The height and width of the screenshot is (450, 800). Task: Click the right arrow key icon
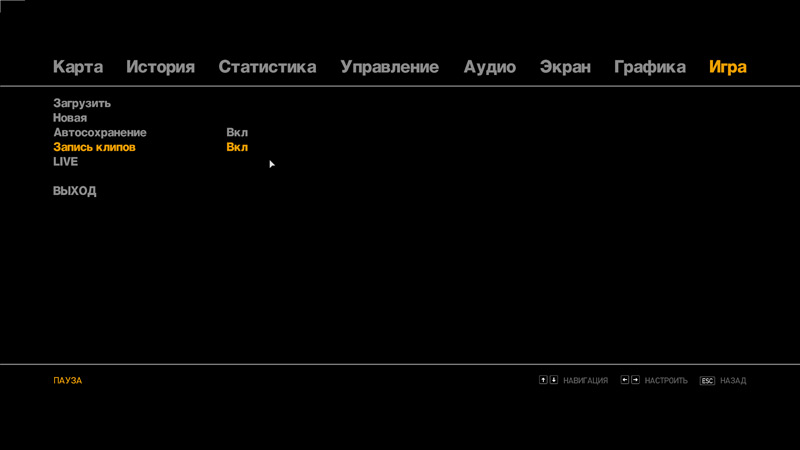pos(635,380)
